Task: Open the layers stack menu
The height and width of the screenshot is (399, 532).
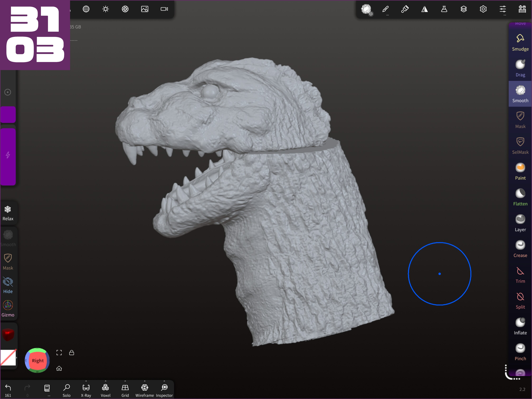Action: 464,9
